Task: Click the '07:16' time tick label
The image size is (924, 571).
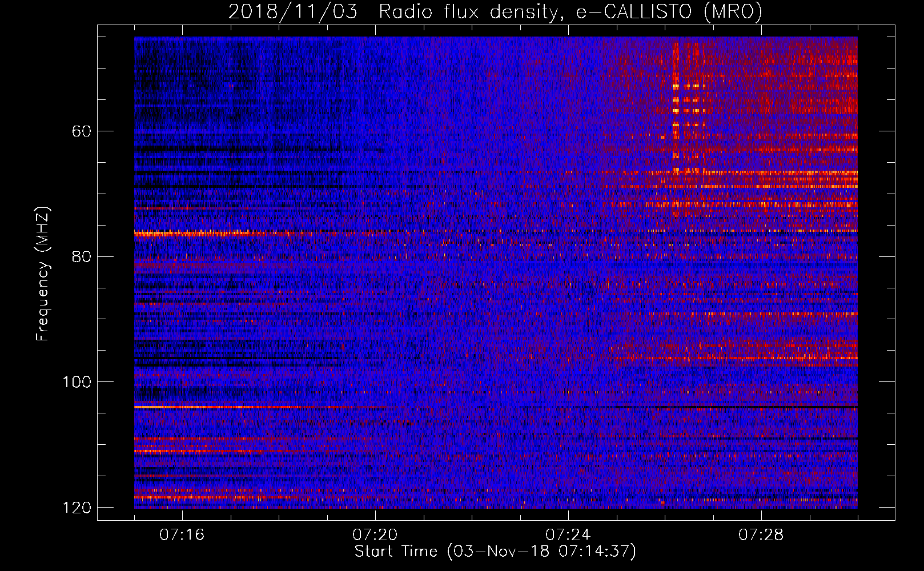Action: click(182, 535)
